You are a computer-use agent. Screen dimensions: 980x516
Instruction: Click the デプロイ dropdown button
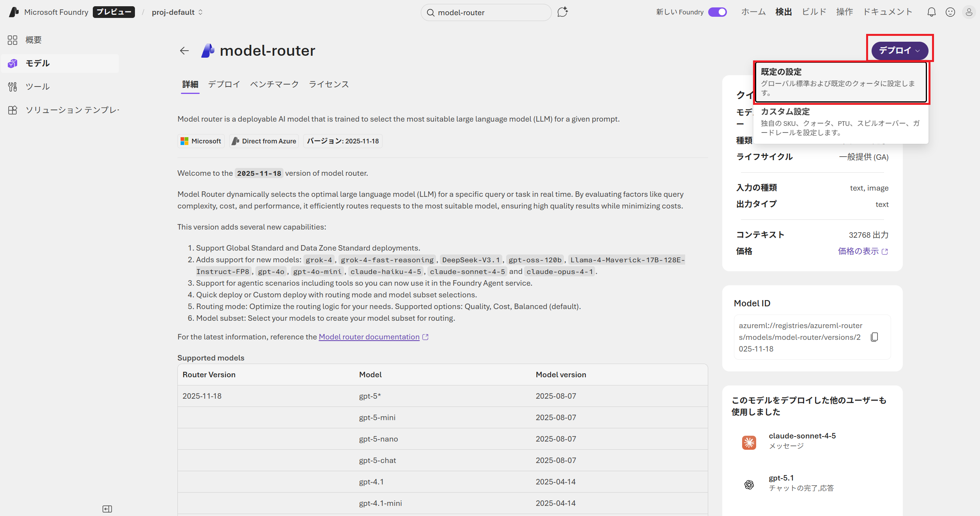(899, 51)
